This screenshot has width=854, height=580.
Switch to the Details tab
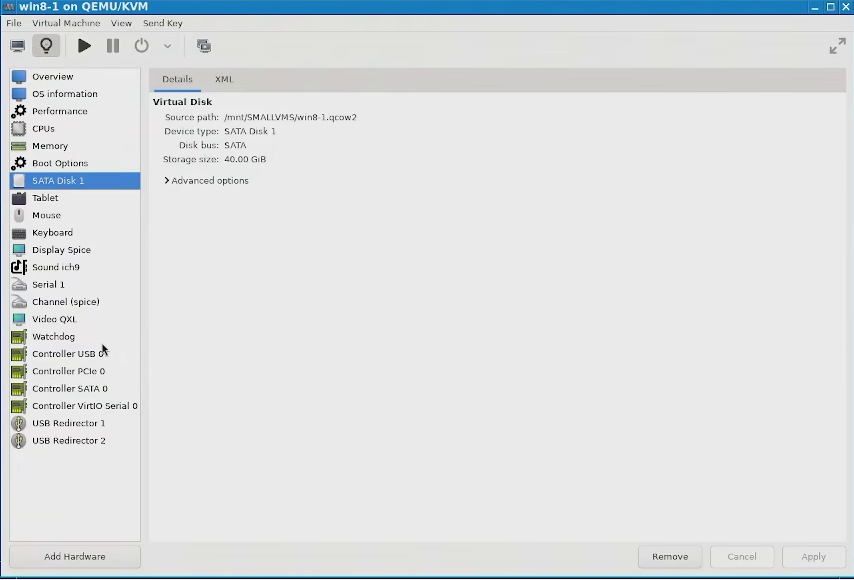click(x=177, y=79)
